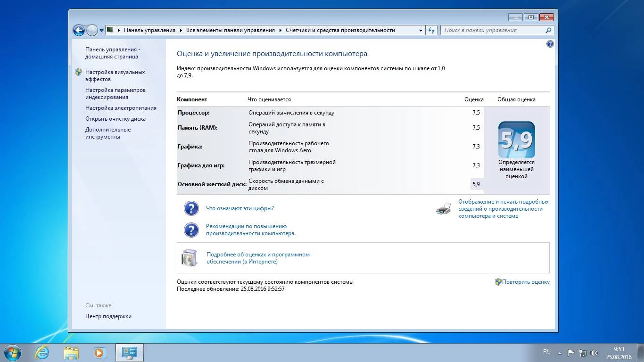Viewport: 644px width, 362px height.
Task: Select 'Счетчики и средства производительности' breadcrumb
Action: tap(340, 30)
